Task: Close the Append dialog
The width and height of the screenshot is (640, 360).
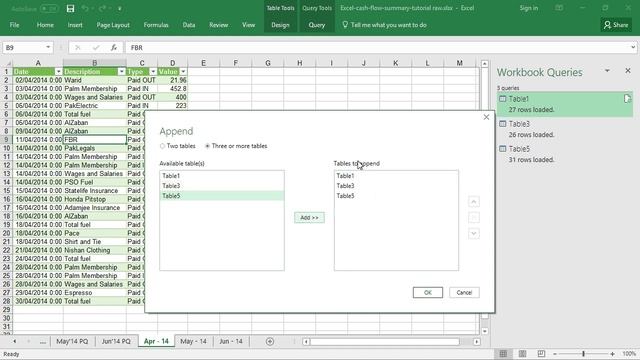Action: pos(486,117)
